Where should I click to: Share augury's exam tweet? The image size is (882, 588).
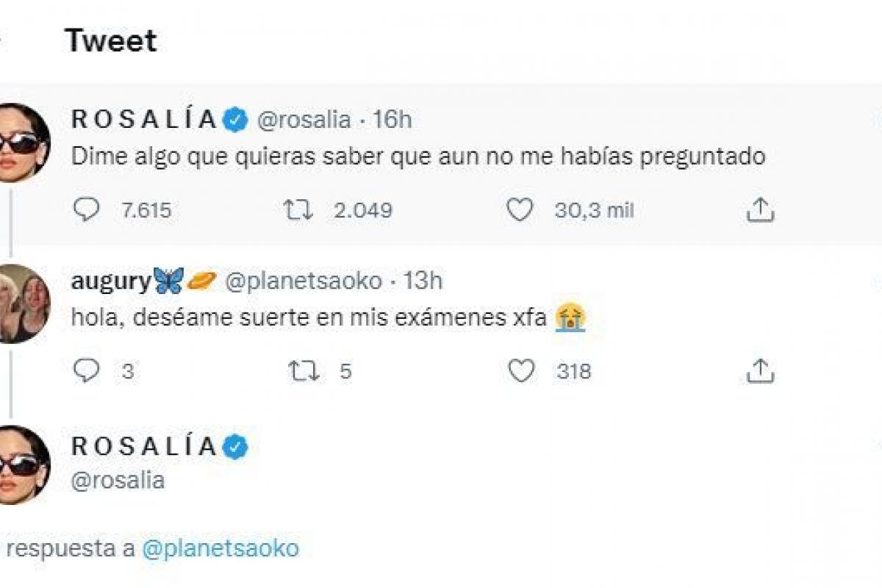[x=760, y=371]
